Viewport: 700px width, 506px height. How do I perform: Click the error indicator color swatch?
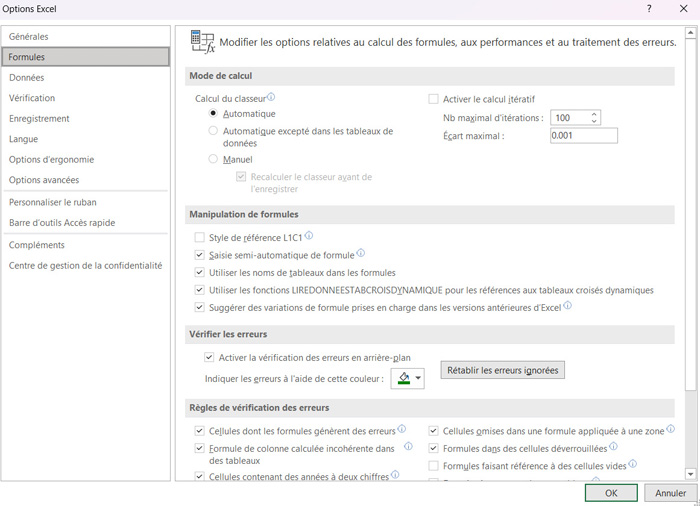403,378
